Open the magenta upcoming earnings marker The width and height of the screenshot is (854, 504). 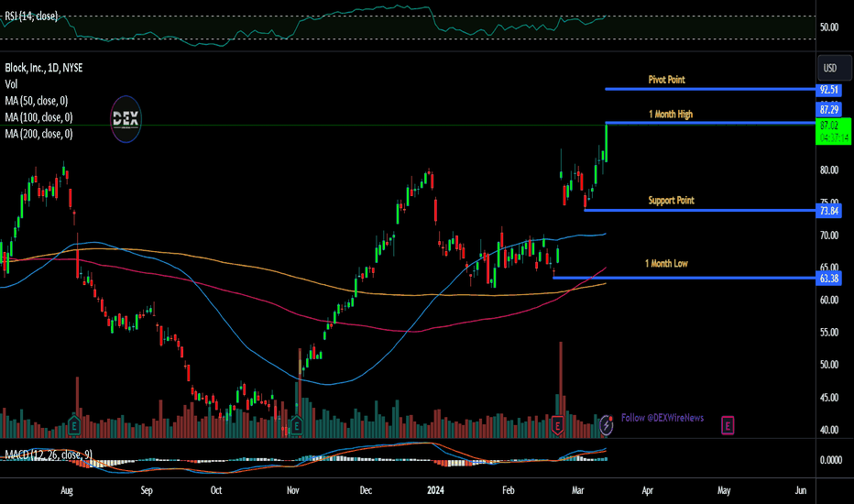click(728, 425)
